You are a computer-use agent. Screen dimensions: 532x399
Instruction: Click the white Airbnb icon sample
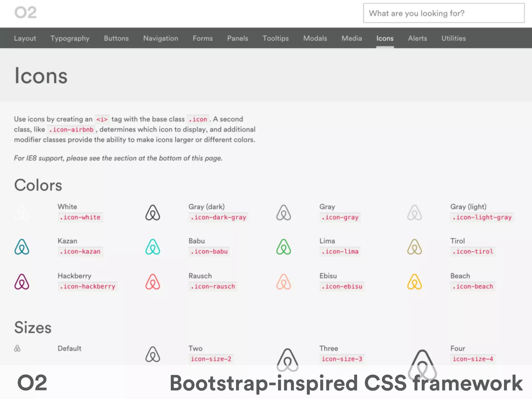tap(22, 212)
